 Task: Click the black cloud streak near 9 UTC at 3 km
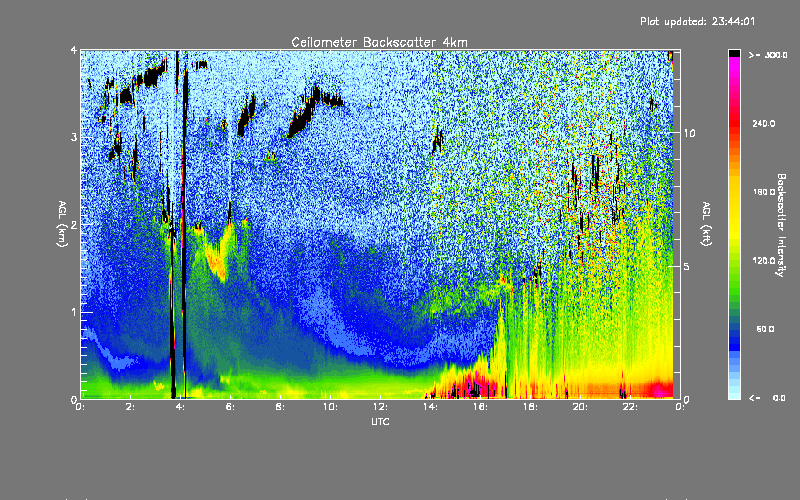pos(304,117)
